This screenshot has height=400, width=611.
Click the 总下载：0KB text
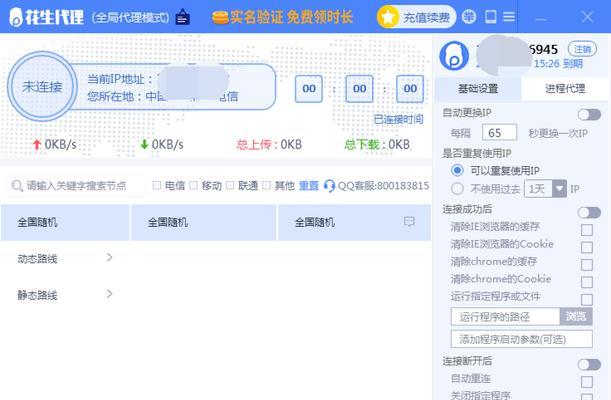point(377,144)
